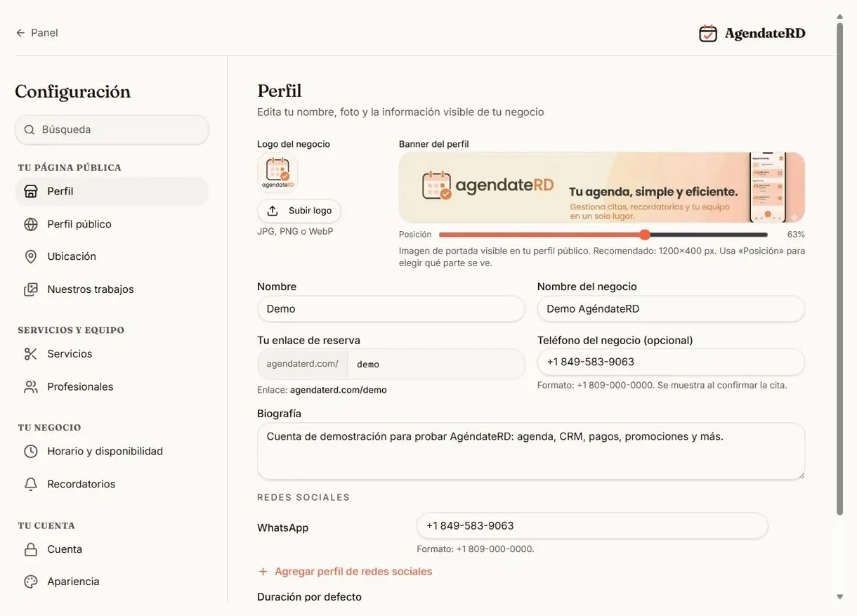857x616 pixels.
Task: Click the Logo del negocio label
Action: tap(294, 144)
